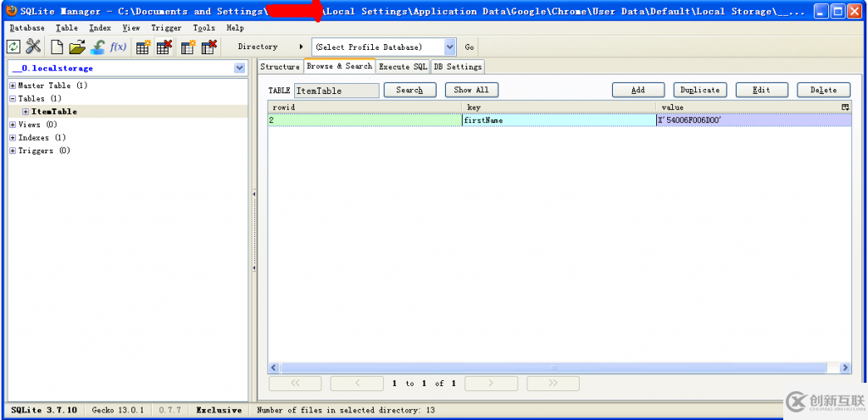
Task: Open the Database menu
Action: click(27, 28)
